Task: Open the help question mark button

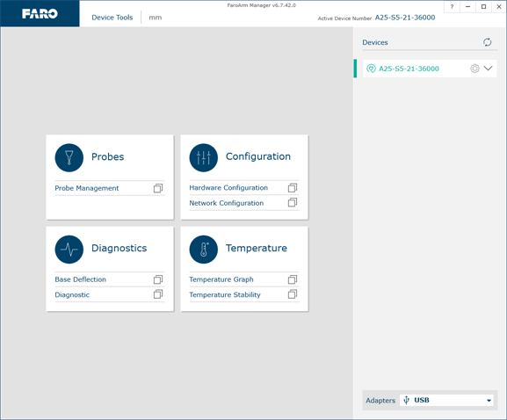Action: [452, 6]
